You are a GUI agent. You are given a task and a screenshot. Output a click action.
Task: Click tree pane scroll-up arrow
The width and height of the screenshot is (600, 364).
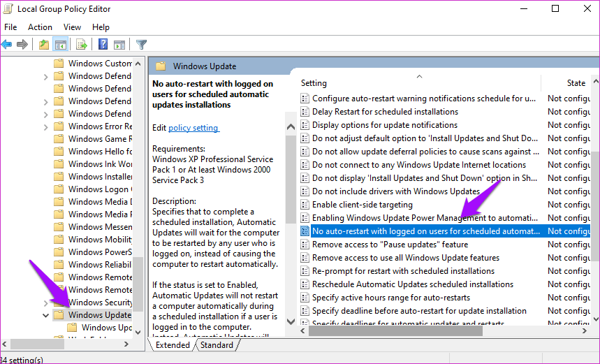point(138,64)
